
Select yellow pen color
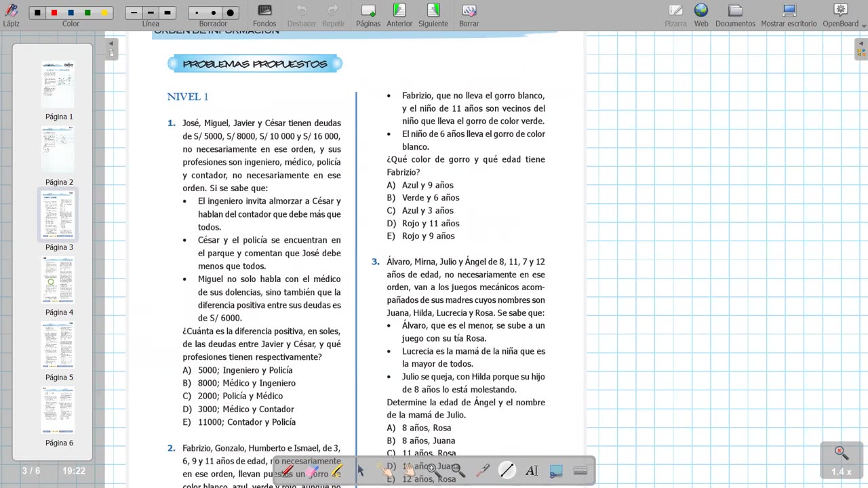(104, 13)
